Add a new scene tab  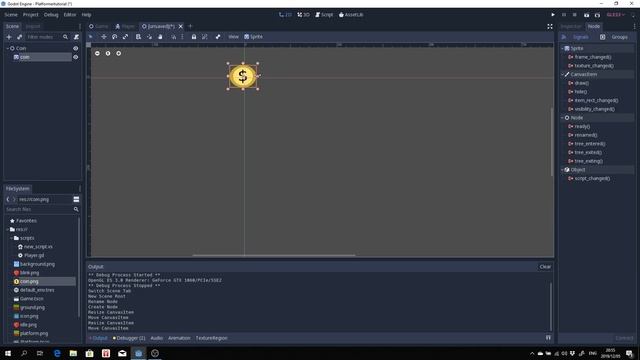(x=190, y=26)
